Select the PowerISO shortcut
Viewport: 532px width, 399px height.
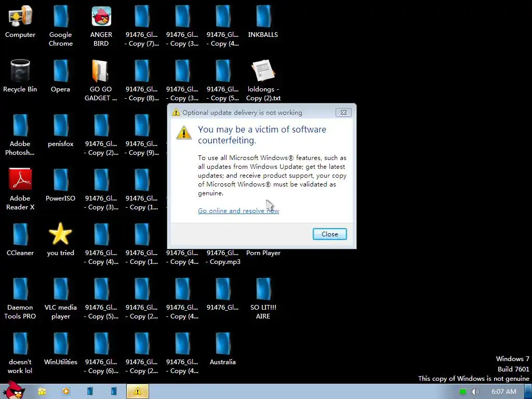point(60,185)
